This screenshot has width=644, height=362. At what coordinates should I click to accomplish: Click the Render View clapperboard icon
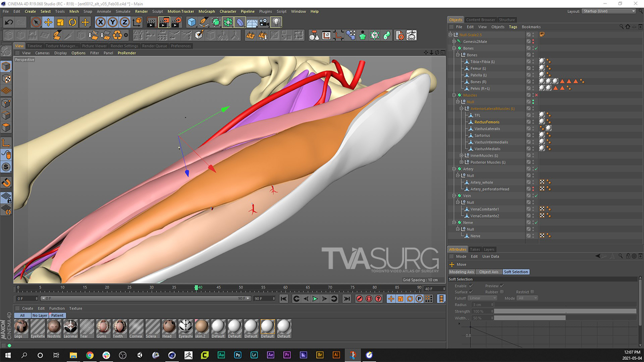(151, 22)
